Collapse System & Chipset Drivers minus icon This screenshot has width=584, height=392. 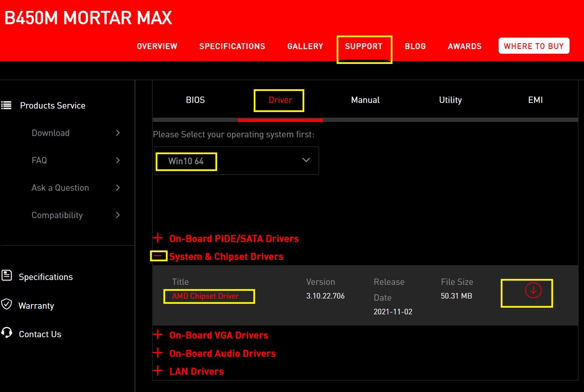[x=158, y=256]
